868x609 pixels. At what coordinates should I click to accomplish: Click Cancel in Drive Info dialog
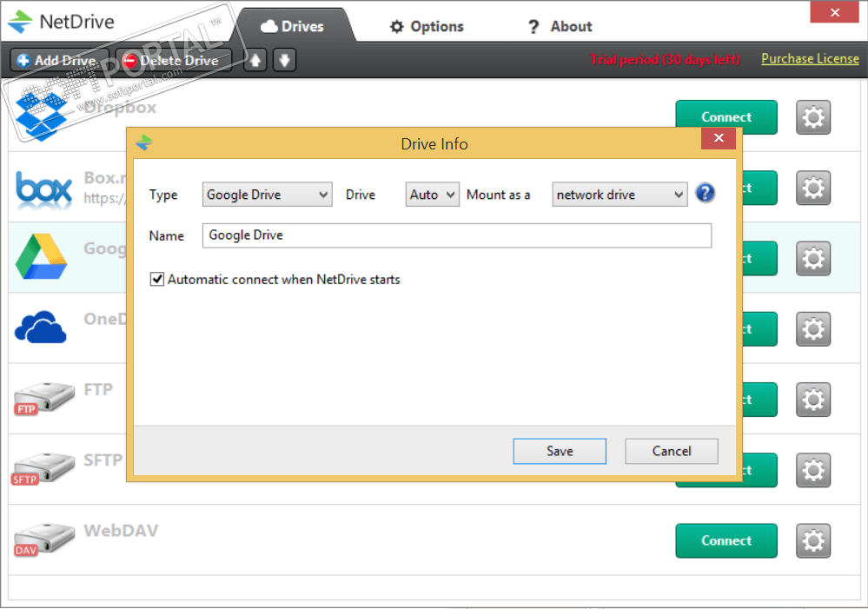tap(672, 451)
